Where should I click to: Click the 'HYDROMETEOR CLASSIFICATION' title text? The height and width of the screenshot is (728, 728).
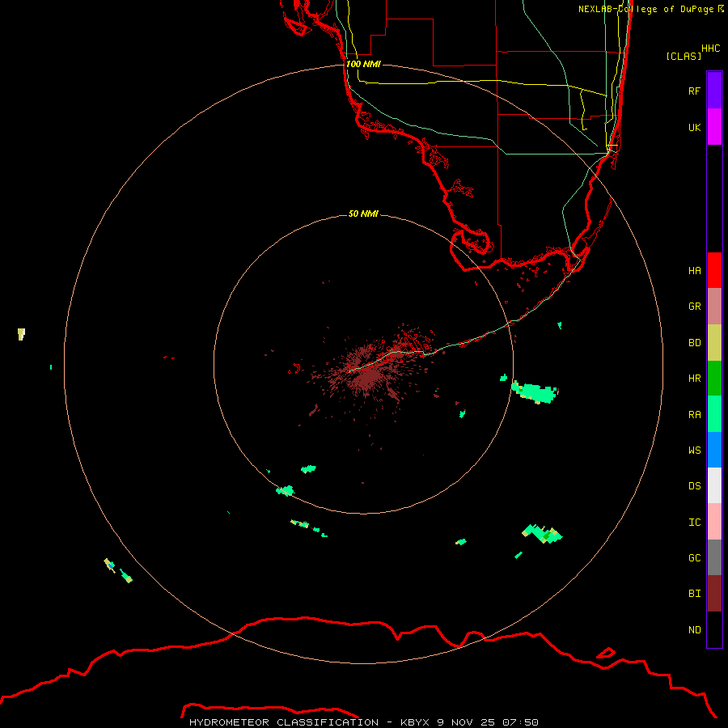[284, 722]
